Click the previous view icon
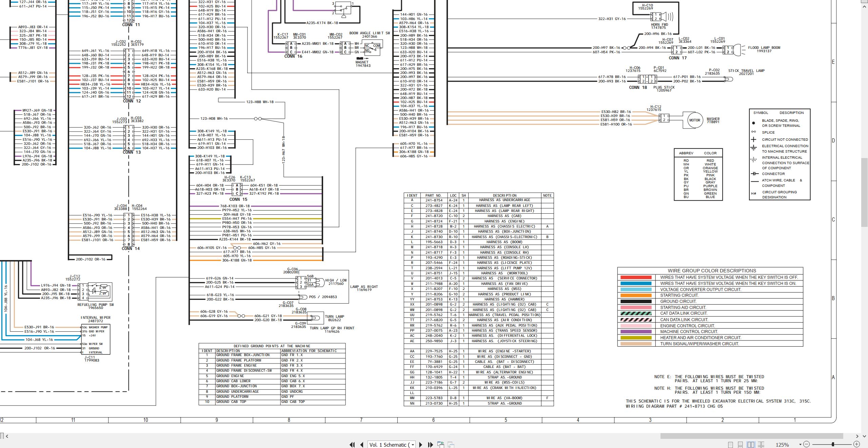Image resolution: width=868 pixels, height=448 pixels. pos(441,444)
